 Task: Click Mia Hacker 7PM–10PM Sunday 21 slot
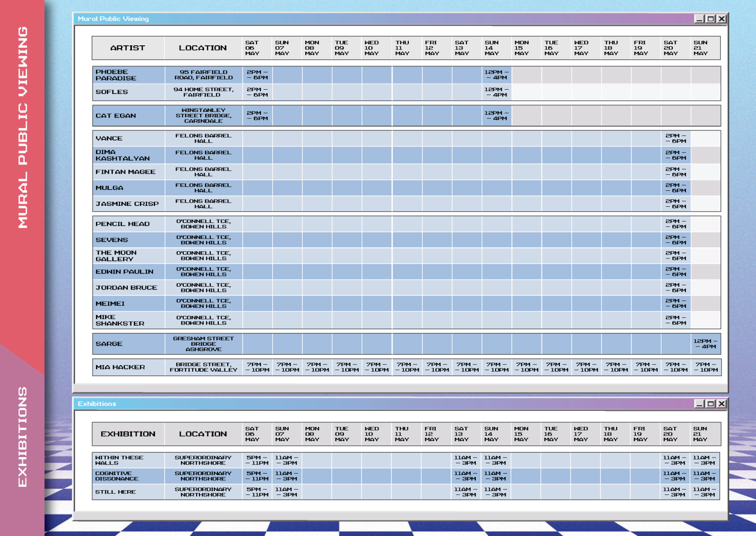tap(706, 367)
